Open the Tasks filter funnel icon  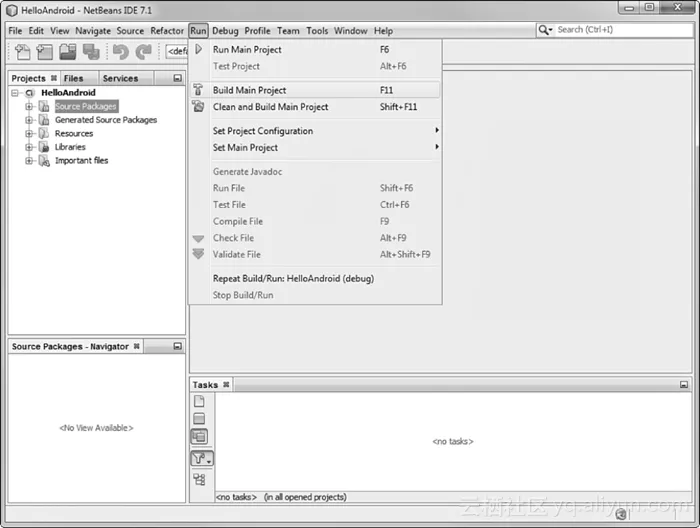[x=200, y=459]
